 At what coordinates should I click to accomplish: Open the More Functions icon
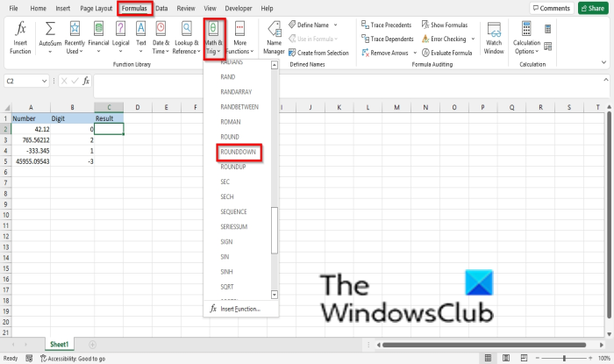239,29
